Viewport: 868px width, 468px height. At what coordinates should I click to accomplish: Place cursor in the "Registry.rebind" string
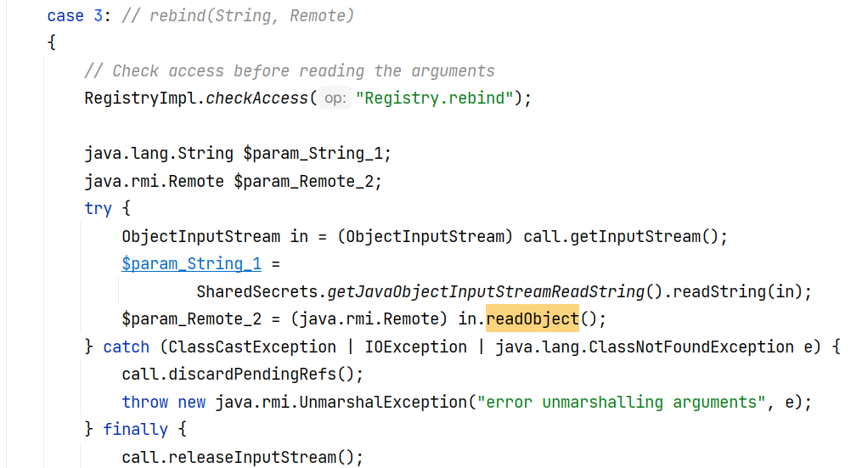click(x=435, y=99)
